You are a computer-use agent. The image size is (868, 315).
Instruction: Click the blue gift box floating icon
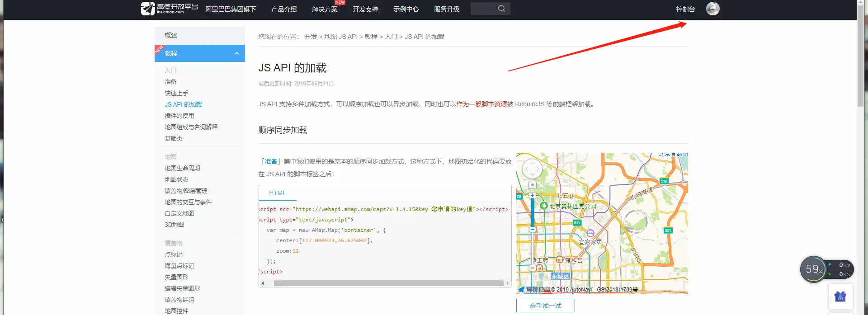pyautogui.click(x=840, y=296)
